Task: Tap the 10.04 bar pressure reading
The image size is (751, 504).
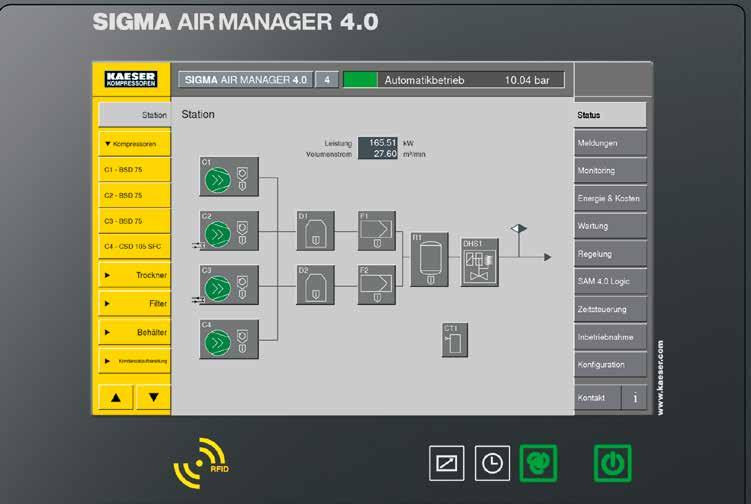Action: click(x=527, y=80)
